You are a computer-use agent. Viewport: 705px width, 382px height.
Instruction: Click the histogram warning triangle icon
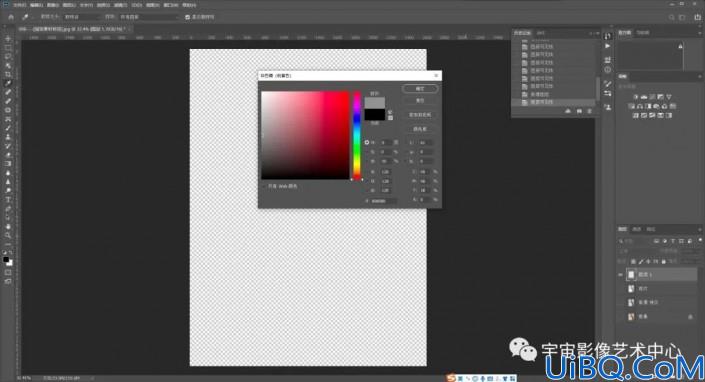pyautogui.click(x=680, y=46)
